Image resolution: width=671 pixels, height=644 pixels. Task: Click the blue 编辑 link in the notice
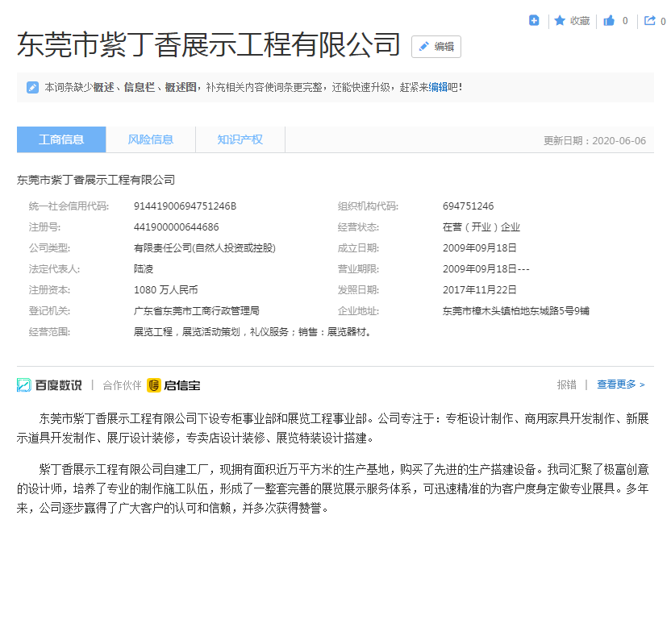[x=438, y=87]
